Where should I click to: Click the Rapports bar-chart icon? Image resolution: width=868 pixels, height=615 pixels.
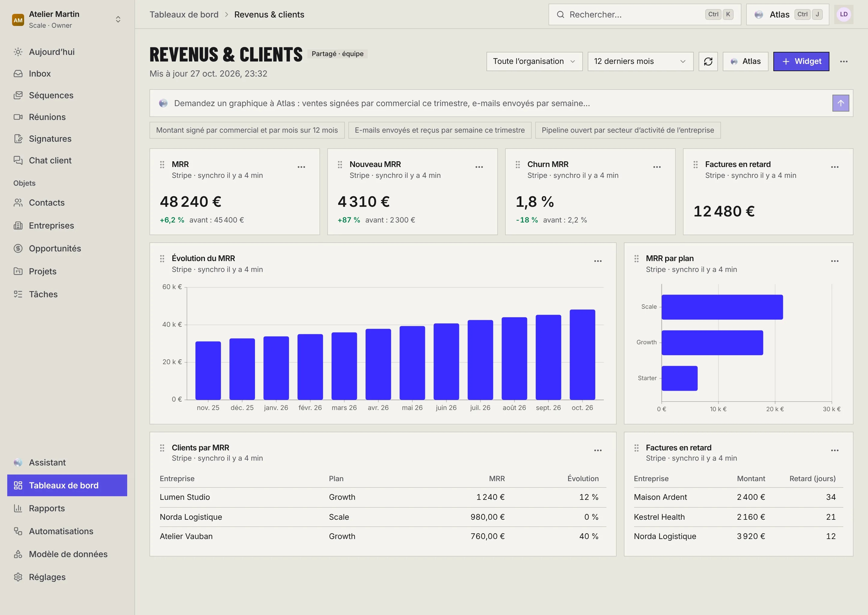(18, 508)
